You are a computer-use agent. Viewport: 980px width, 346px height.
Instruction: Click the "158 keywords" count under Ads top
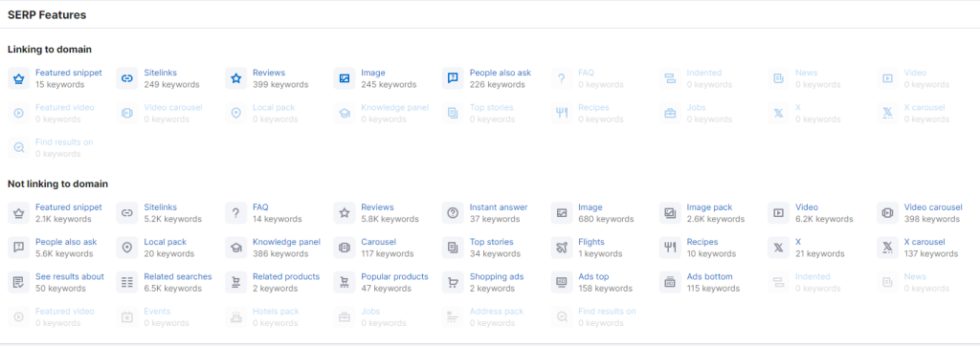(x=605, y=289)
